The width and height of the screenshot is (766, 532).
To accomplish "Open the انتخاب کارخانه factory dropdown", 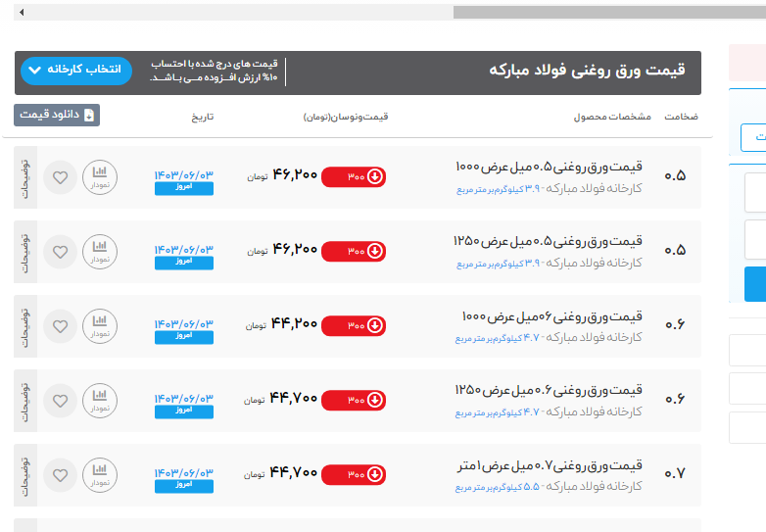I will 75,71.
